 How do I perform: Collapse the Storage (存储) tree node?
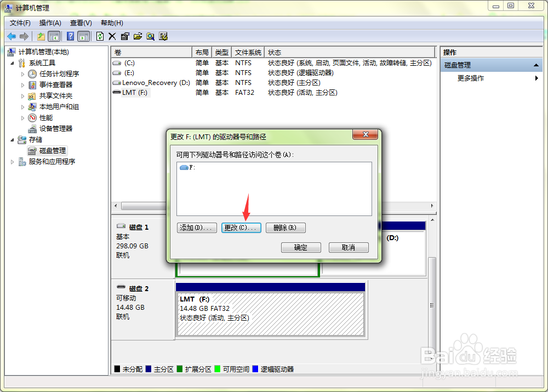coord(12,140)
